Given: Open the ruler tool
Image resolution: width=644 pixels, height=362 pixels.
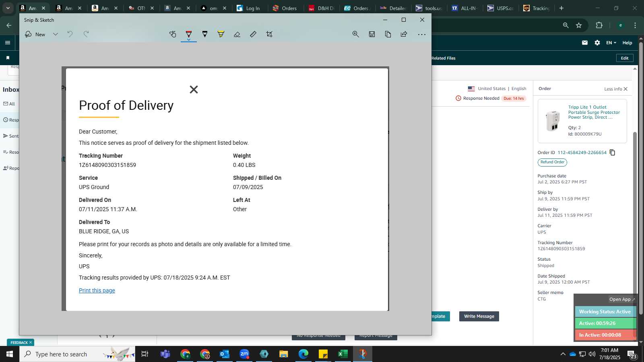Looking at the screenshot, I should coord(253,34).
